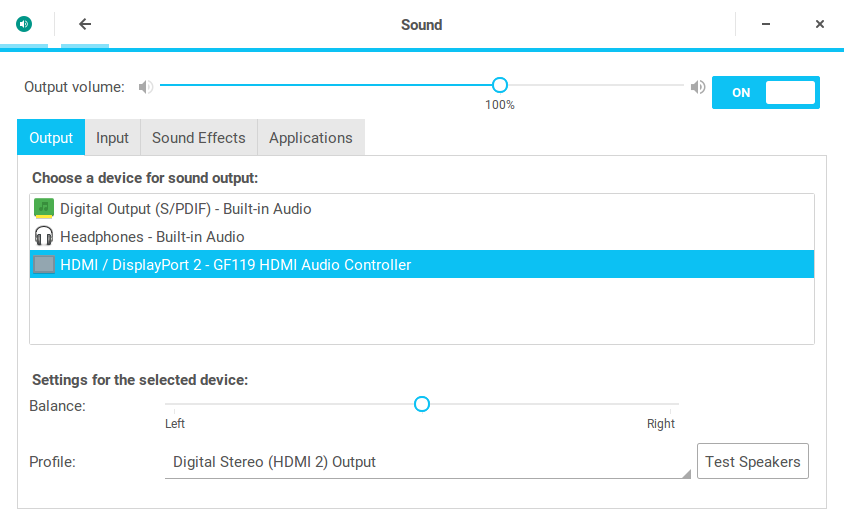Toggle the output sound ON switch
This screenshot has width=844, height=526.
765,93
